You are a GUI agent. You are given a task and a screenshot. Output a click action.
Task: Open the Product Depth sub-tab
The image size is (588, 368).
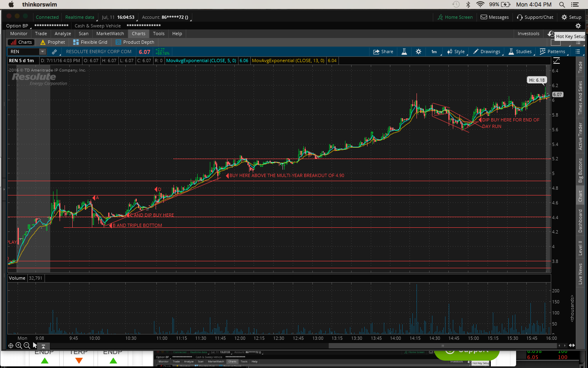tap(135, 42)
